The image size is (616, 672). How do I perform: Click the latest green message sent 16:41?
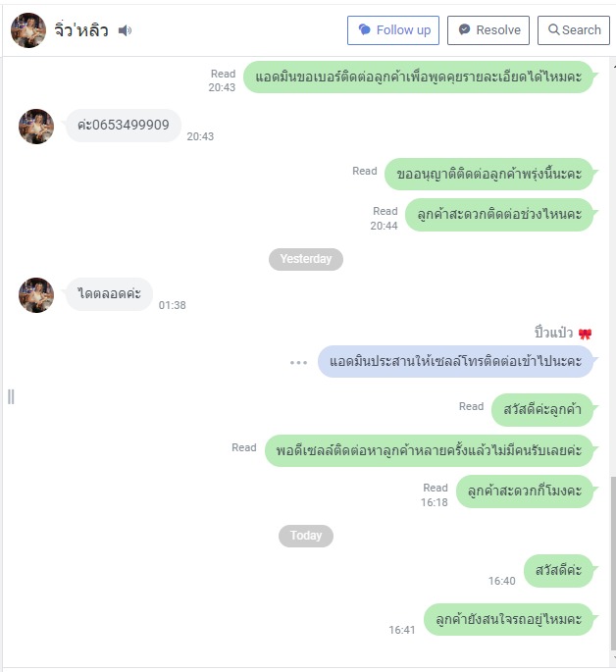pos(508,619)
